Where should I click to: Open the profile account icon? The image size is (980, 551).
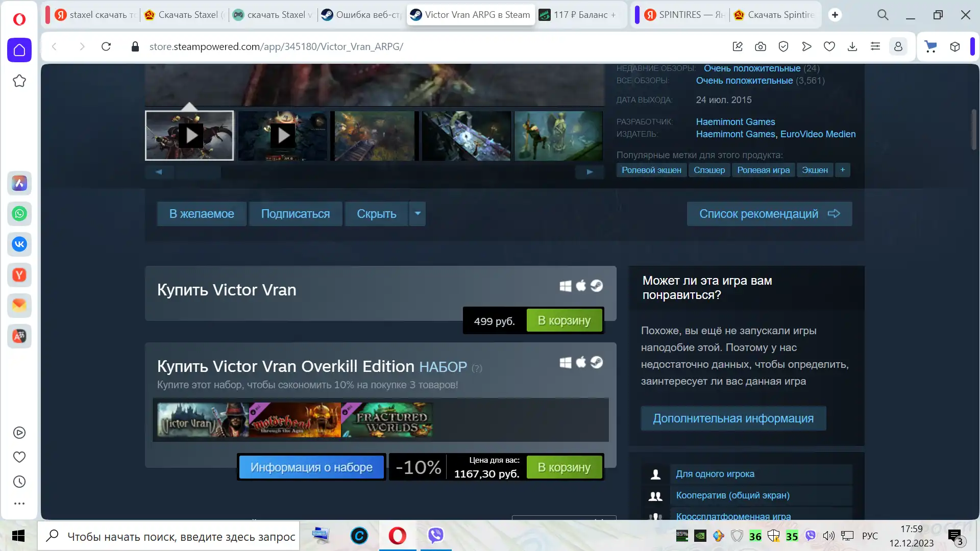click(898, 46)
